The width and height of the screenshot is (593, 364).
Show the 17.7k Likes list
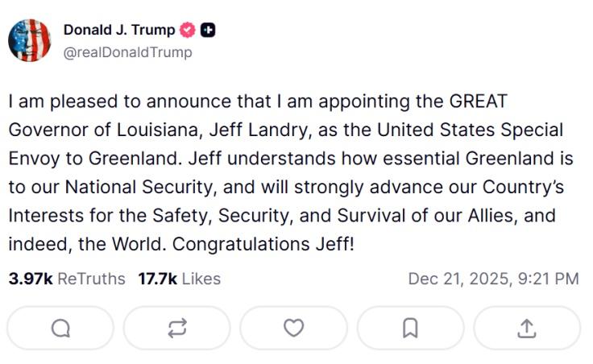(179, 279)
